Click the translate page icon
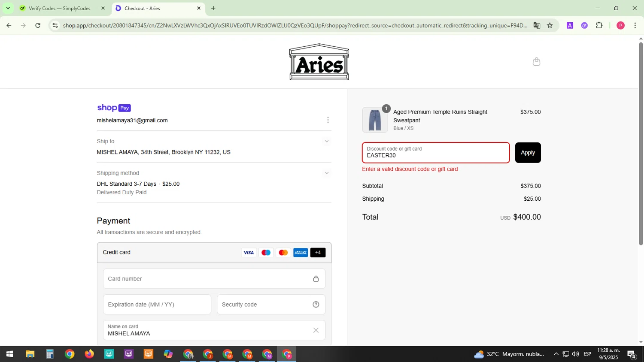This screenshot has width=644, height=362. pyautogui.click(x=537, y=25)
